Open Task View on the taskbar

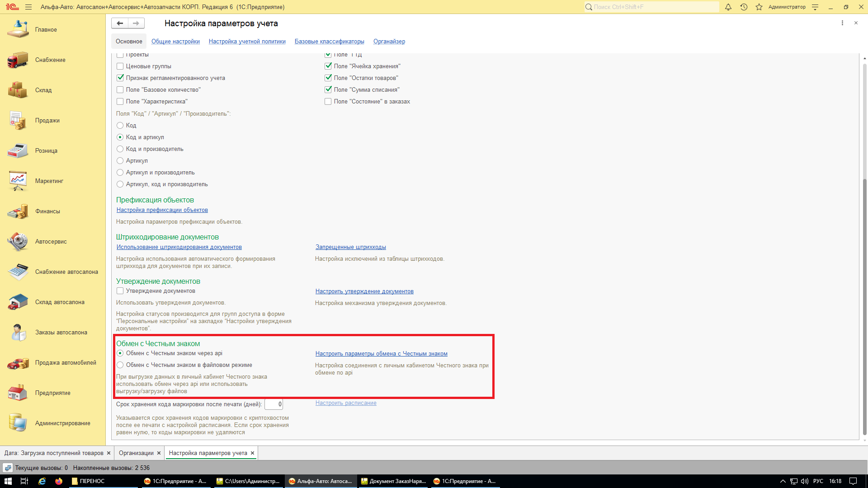click(x=24, y=481)
